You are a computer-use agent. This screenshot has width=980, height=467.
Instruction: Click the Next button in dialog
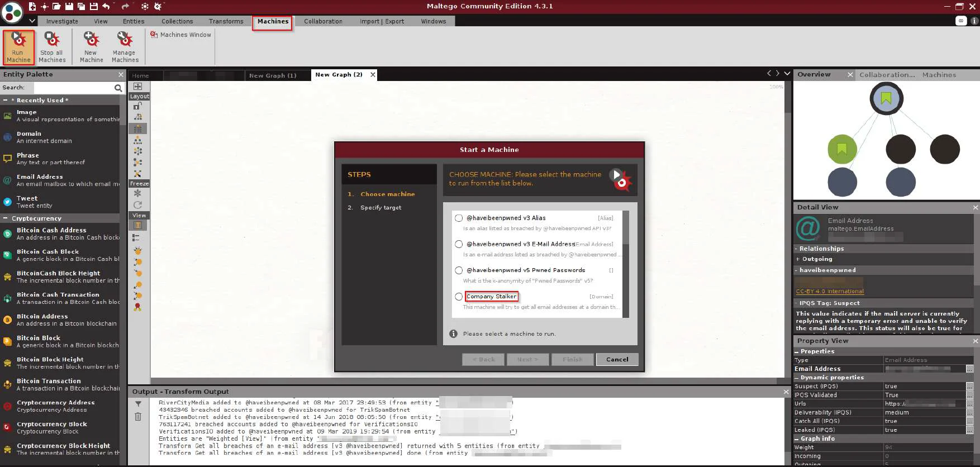(527, 359)
